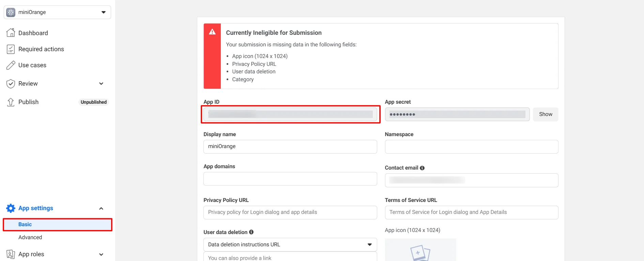This screenshot has width=644, height=261.
Task: Expand the Review menu chevron
Action: point(101,84)
